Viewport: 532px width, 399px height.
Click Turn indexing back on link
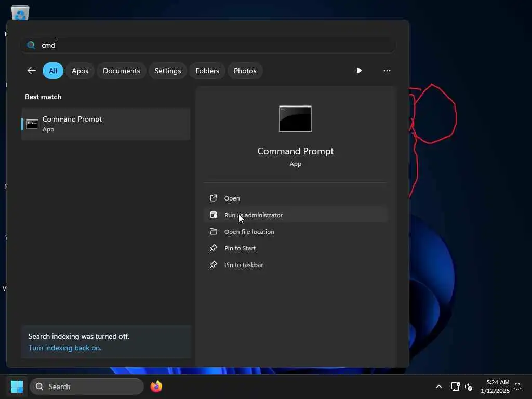[x=65, y=348]
